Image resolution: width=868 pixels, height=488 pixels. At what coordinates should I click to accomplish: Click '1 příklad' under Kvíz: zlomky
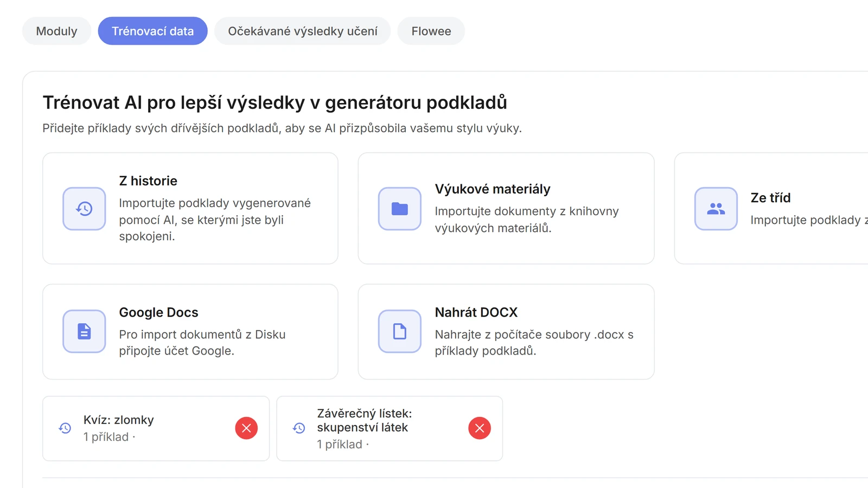(106, 437)
